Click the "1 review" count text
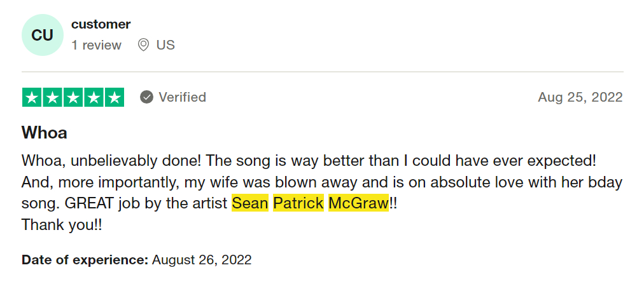The height and width of the screenshot is (284, 644). tap(96, 45)
